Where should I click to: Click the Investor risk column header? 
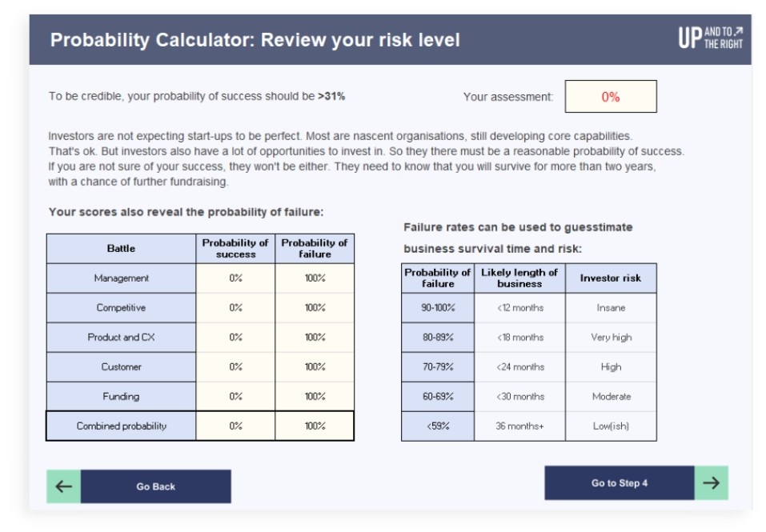point(611,278)
